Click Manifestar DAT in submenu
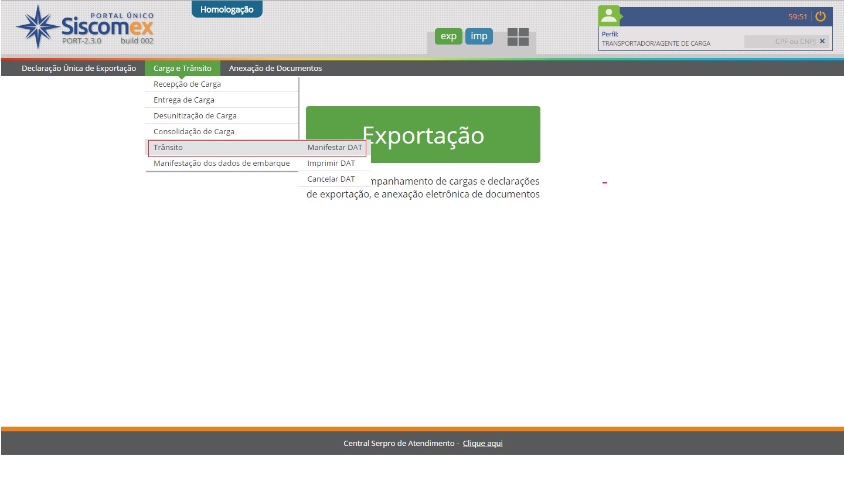Viewport: 844px width, 504px height. click(x=335, y=147)
